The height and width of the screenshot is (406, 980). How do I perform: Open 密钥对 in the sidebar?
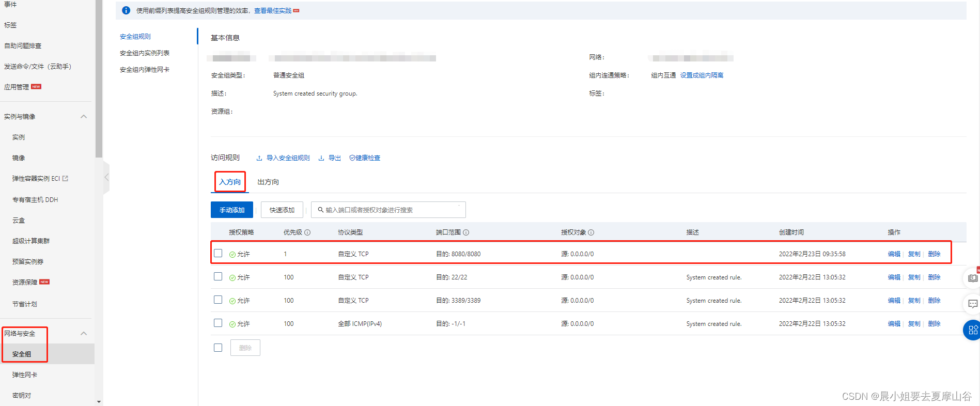pyautogui.click(x=22, y=396)
